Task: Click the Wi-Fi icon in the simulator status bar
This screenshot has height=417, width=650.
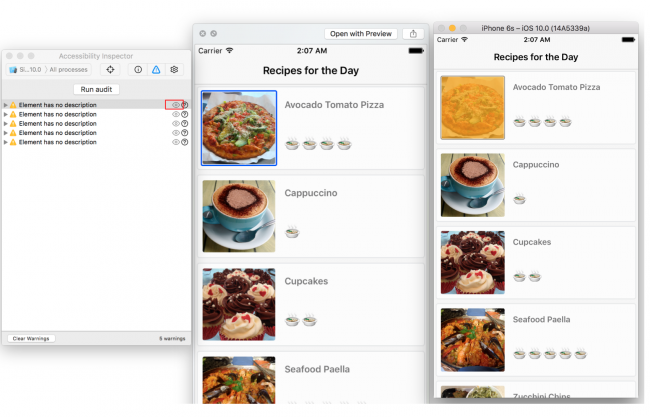Action: coord(464,39)
